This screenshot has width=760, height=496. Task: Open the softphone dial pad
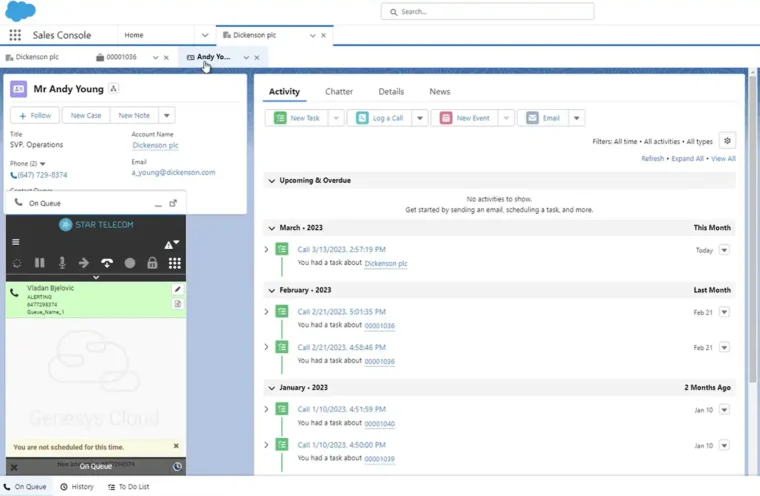point(174,263)
